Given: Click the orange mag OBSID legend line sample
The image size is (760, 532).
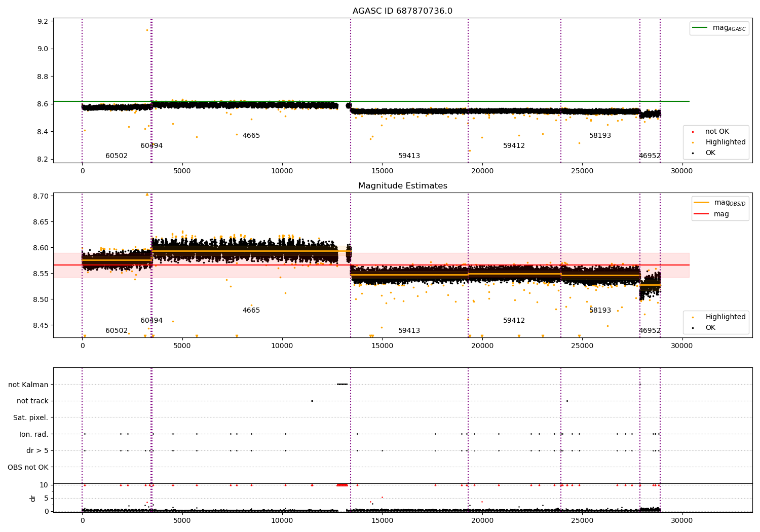Looking at the screenshot, I should coord(701,202).
